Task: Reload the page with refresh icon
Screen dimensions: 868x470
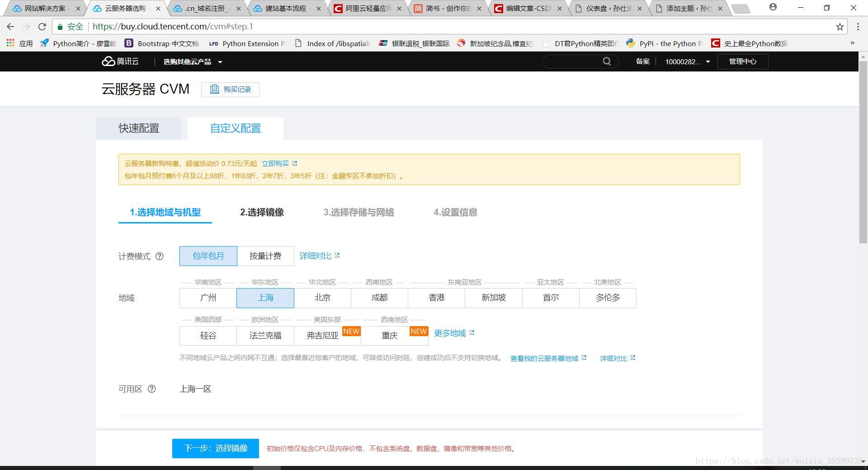Action: [x=42, y=27]
